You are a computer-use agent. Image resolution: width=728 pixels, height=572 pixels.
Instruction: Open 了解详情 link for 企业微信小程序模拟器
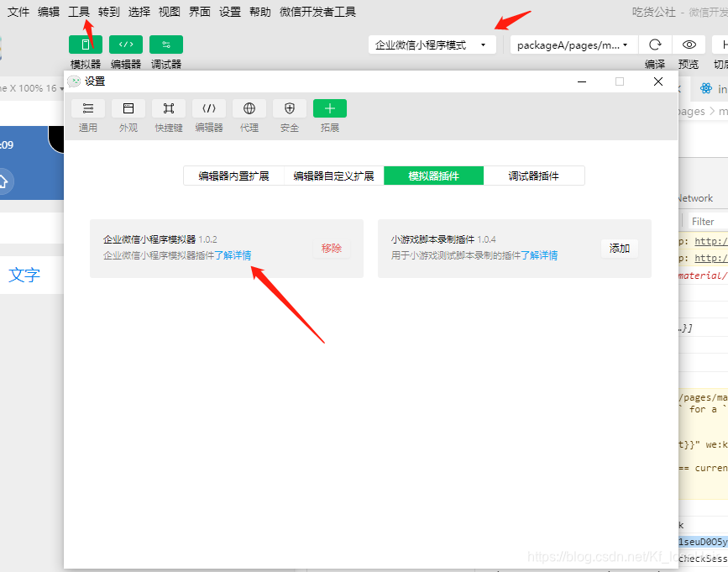click(x=233, y=255)
